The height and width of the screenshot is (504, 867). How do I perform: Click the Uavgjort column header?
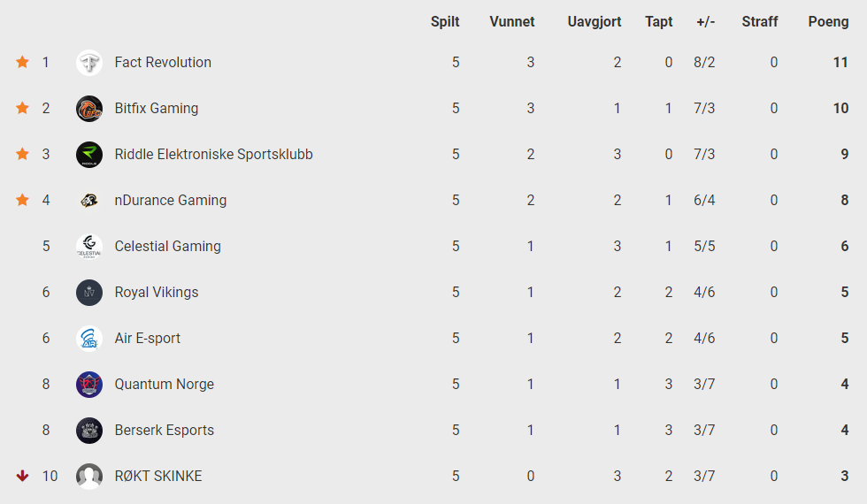(x=595, y=21)
